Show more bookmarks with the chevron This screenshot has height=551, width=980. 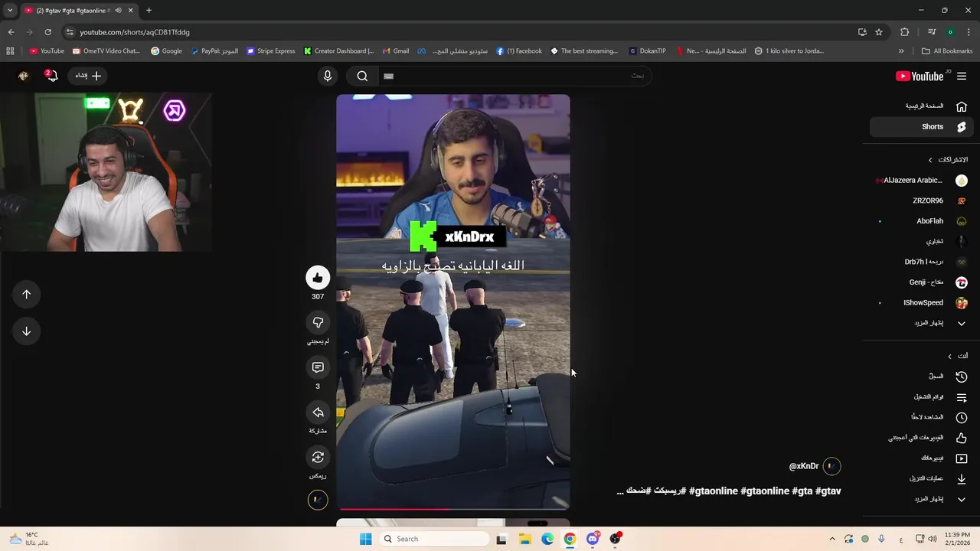click(901, 51)
